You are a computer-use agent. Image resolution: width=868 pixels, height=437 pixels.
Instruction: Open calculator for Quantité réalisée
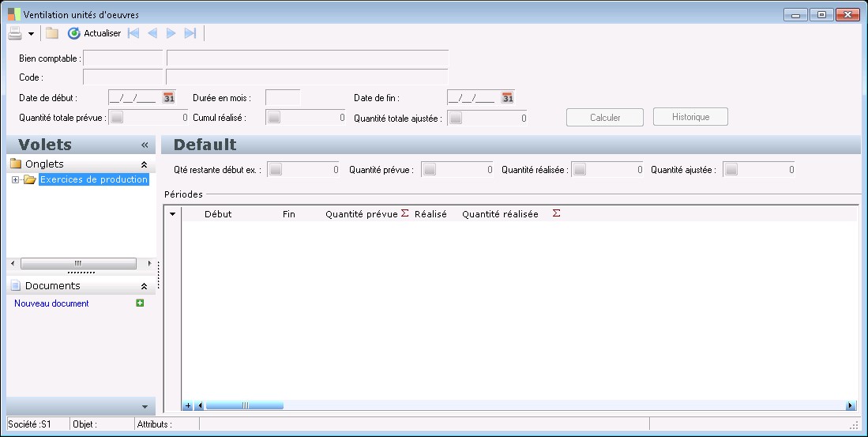point(580,170)
